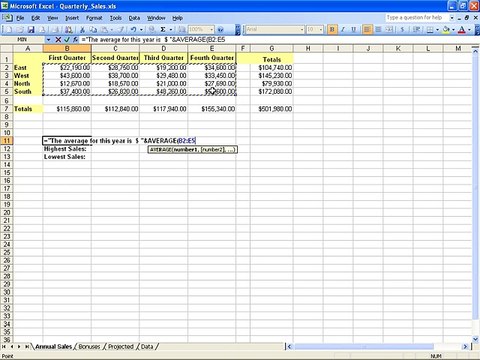Cancel formula entry with red X
480x360 pixels.
click(58, 40)
